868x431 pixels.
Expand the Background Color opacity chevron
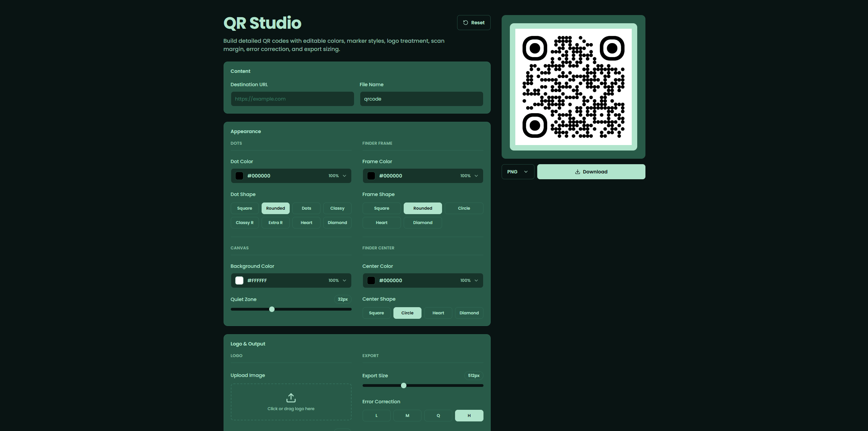click(344, 280)
